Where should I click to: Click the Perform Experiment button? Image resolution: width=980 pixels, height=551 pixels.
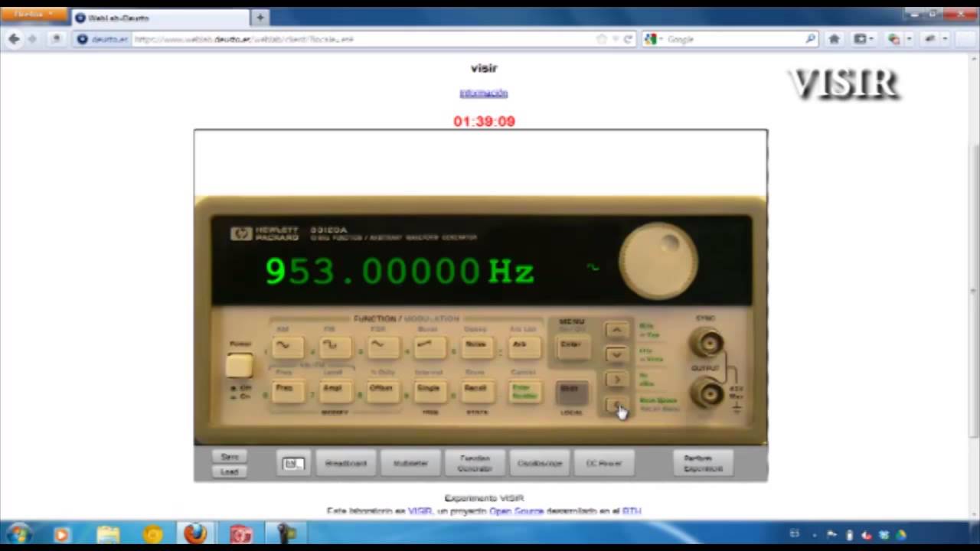pos(703,464)
